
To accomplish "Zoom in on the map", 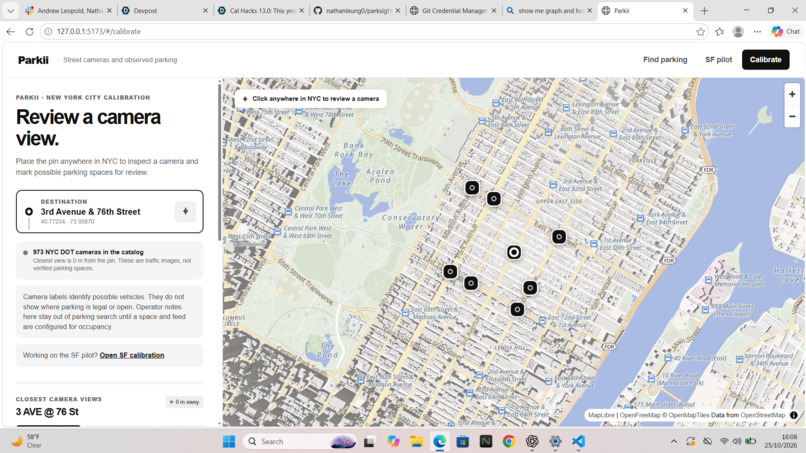I will [x=792, y=94].
